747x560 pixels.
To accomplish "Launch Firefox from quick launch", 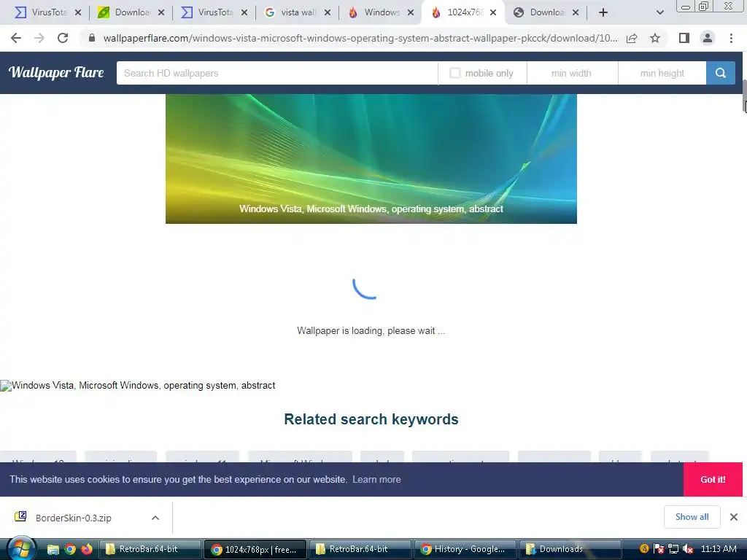I will 87,550.
